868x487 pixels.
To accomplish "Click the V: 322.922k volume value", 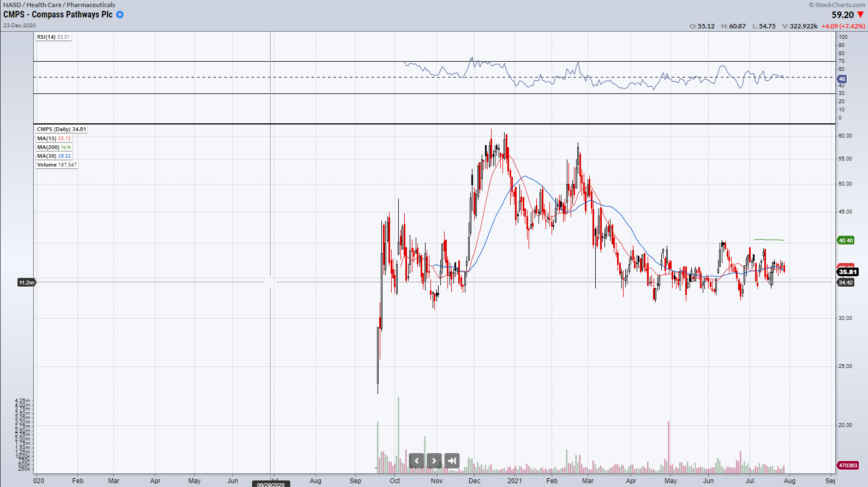I will coord(800,26).
